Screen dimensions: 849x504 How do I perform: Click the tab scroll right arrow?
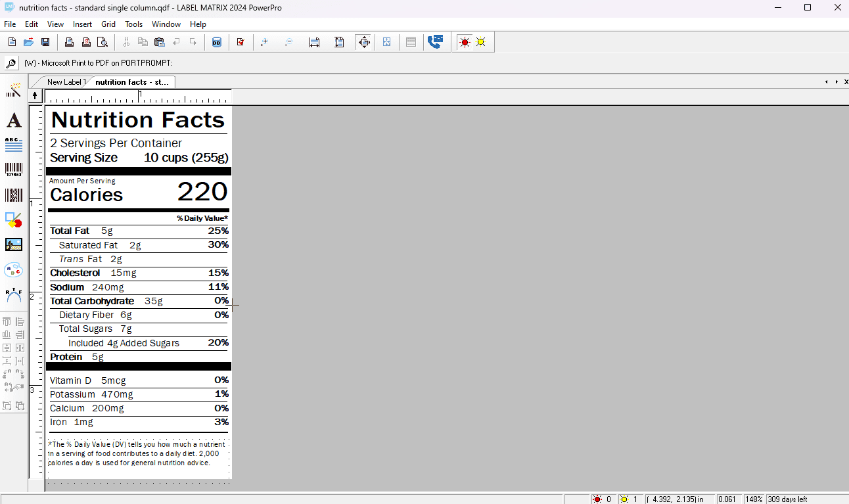837,82
